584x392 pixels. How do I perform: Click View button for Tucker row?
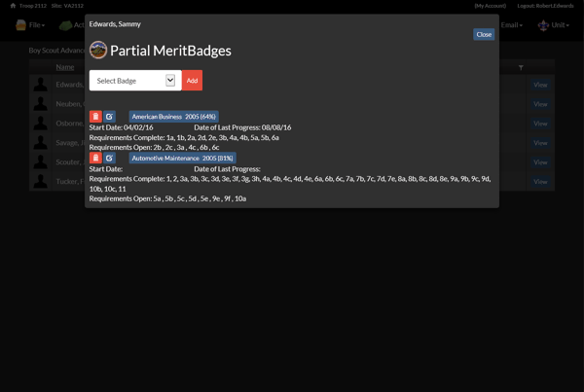[540, 181]
